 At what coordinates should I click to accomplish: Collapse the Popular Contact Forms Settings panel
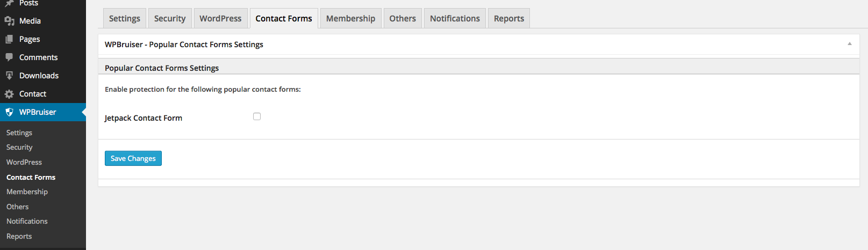pyautogui.click(x=850, y=44)
